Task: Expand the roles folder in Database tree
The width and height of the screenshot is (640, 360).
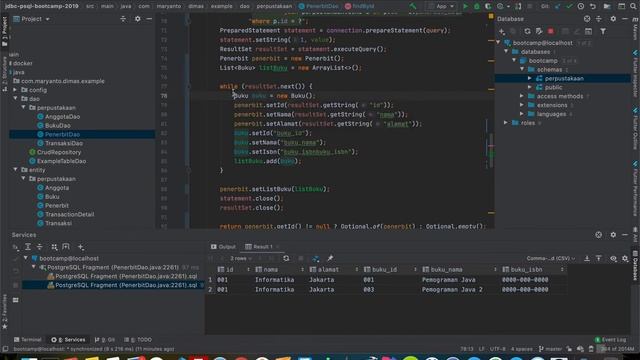Action: pyautogui.click(x=506, y=123)
